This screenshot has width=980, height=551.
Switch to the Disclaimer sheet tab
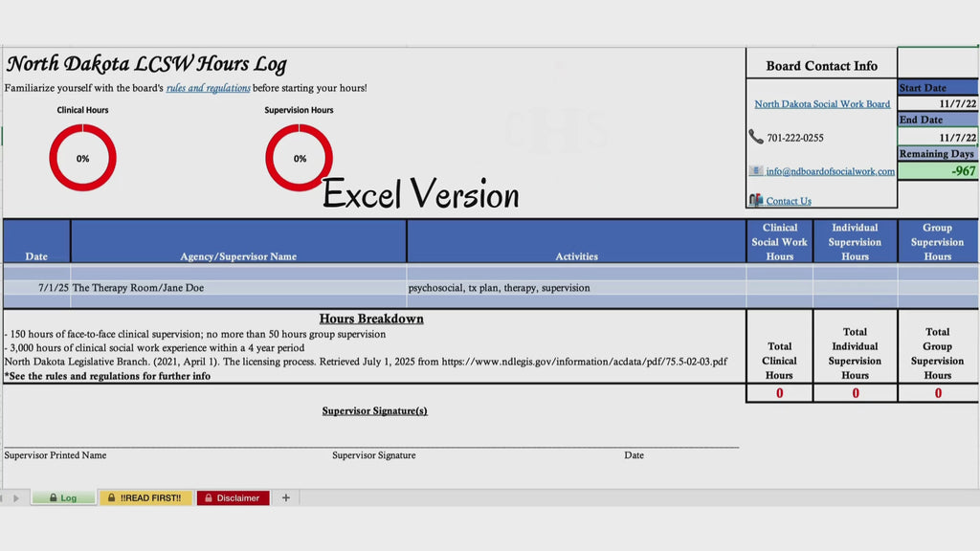tap(234, 497)
